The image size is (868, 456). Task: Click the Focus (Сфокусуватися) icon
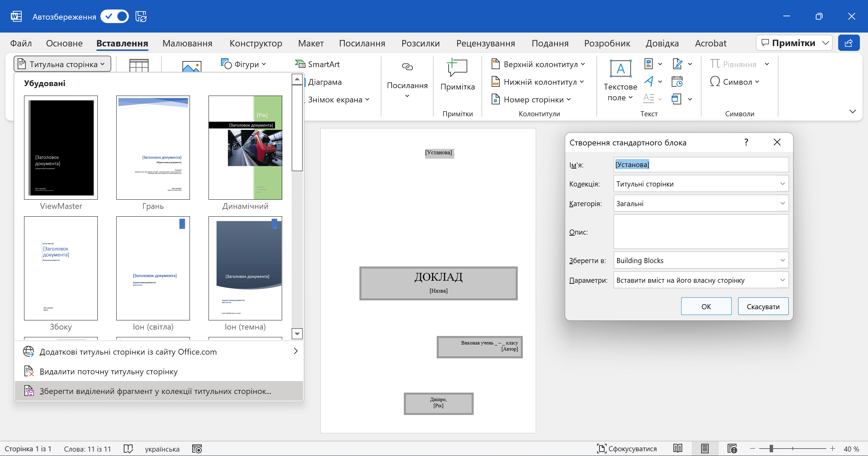pos(601,449)
